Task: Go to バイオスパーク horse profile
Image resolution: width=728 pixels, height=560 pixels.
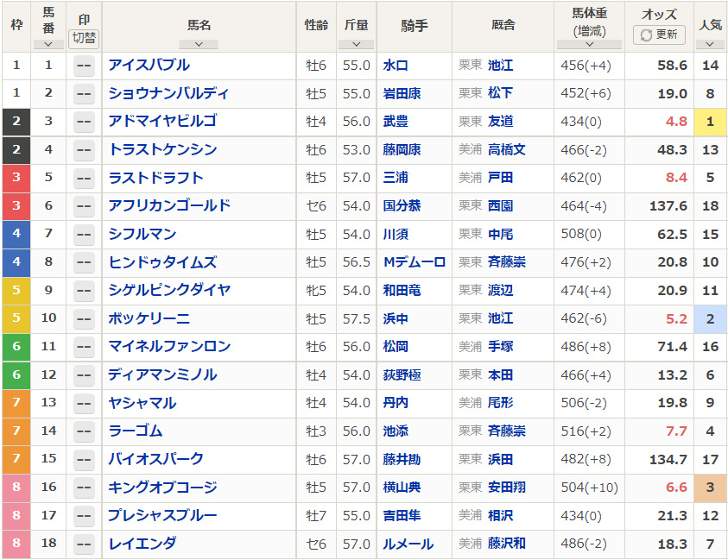Action: coord(156,459)
